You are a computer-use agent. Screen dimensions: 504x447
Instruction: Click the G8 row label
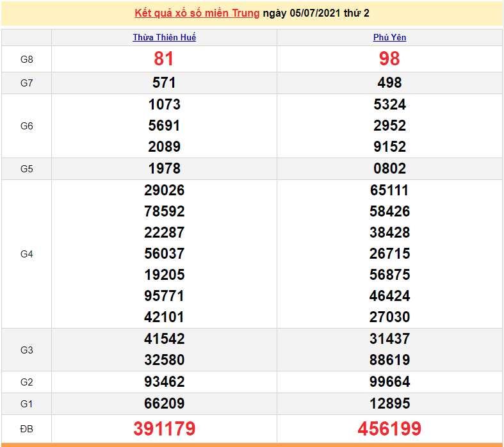pyautogui.click(x=26, y=59)
